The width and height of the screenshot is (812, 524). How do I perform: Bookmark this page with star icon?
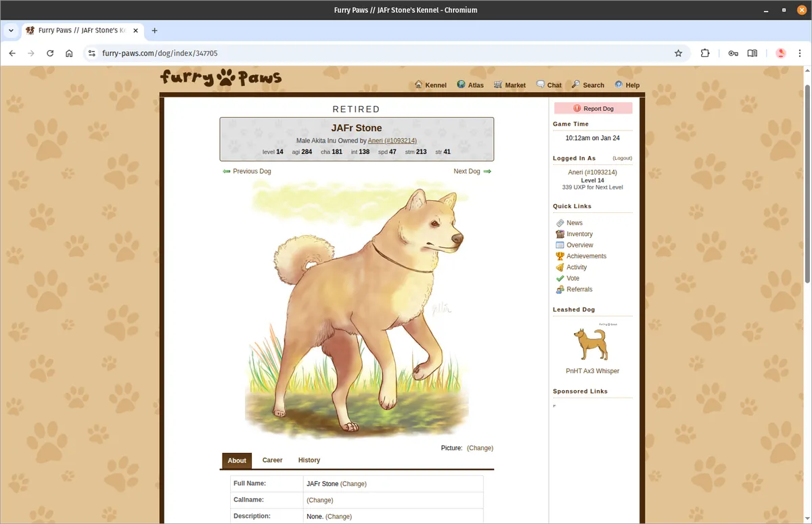tap(678, 53)
